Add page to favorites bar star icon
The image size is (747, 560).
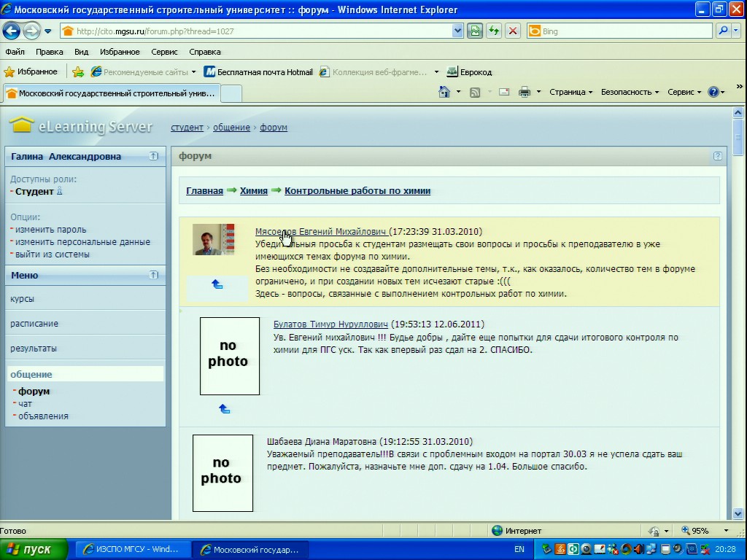(78, 72)
